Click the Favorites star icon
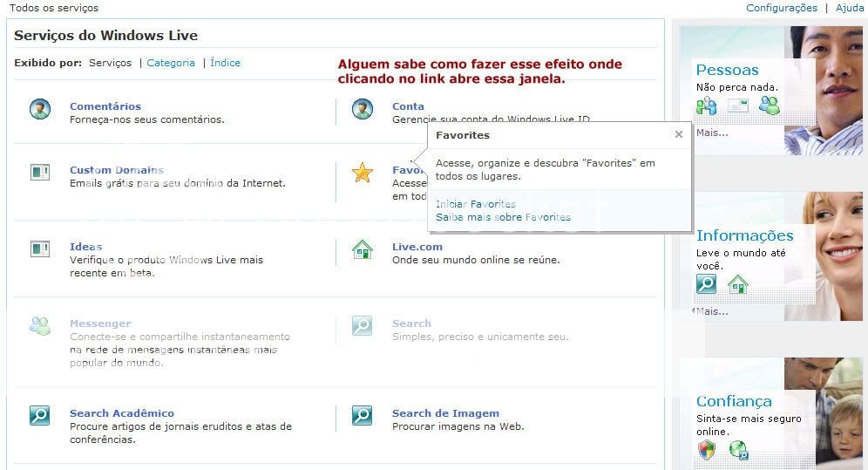This screenshot has height=470, width=868. click(363, 173)
